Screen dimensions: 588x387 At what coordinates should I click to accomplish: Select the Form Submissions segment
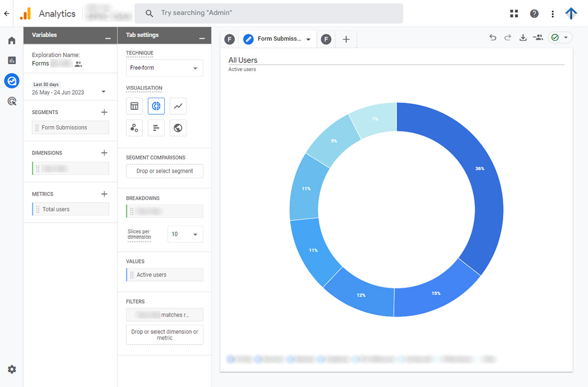tap(71, 128)
